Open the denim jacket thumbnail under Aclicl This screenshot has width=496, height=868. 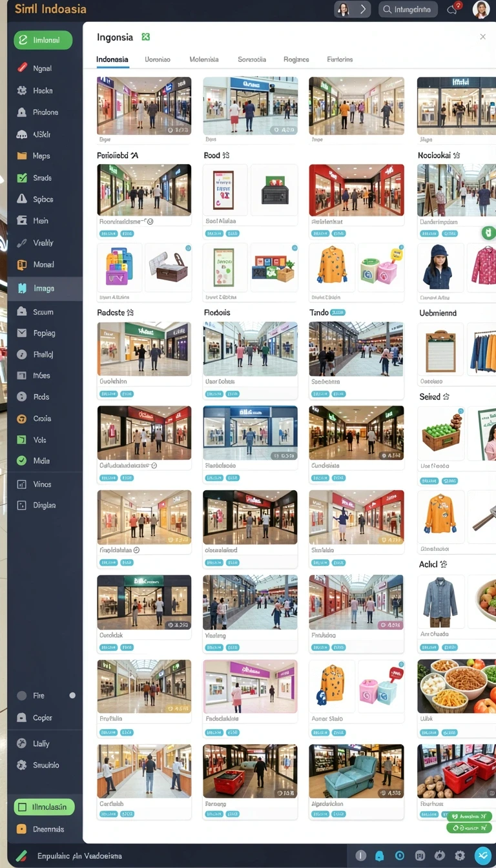440,601
